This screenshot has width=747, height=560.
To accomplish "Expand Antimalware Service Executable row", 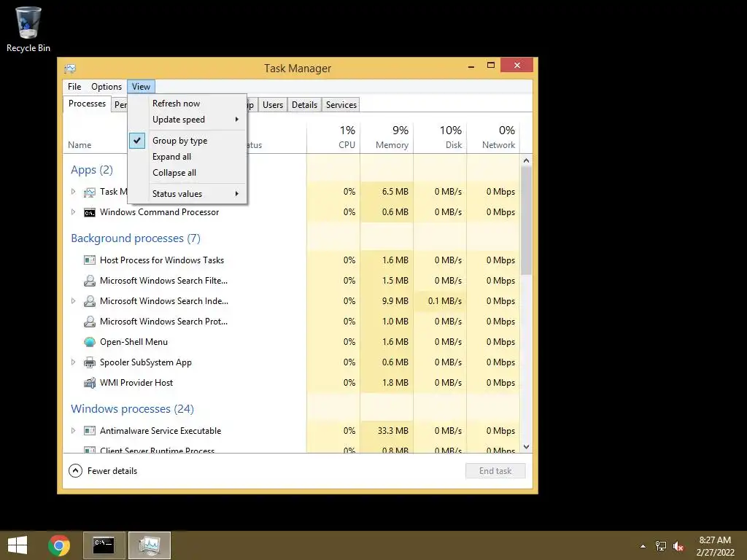I will pos(73,430).
